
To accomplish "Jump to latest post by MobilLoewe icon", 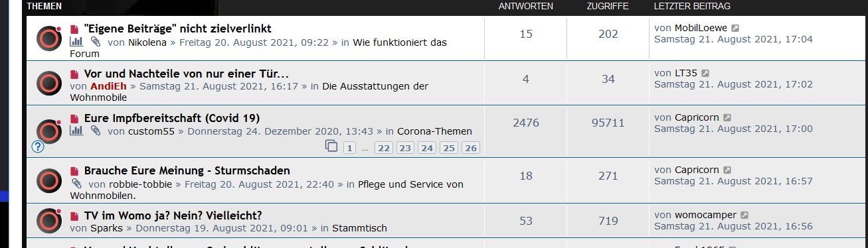I will [x=735, y=29].
